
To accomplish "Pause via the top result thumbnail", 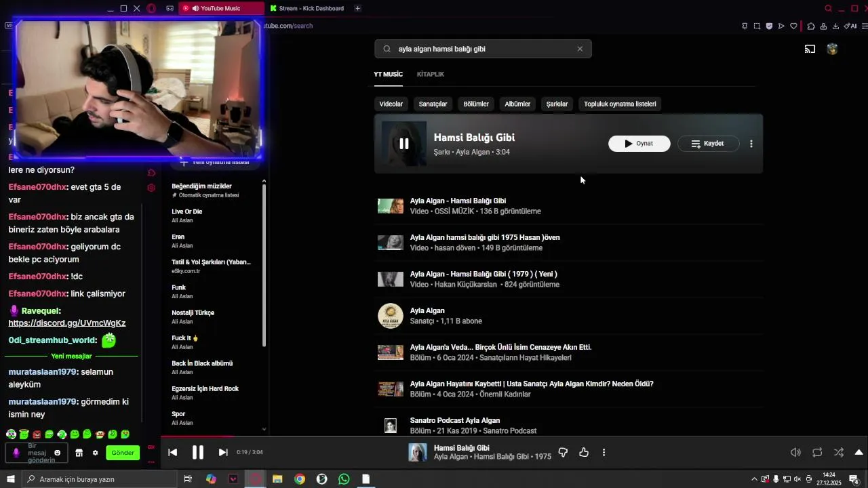I will (x=404, y=144).
